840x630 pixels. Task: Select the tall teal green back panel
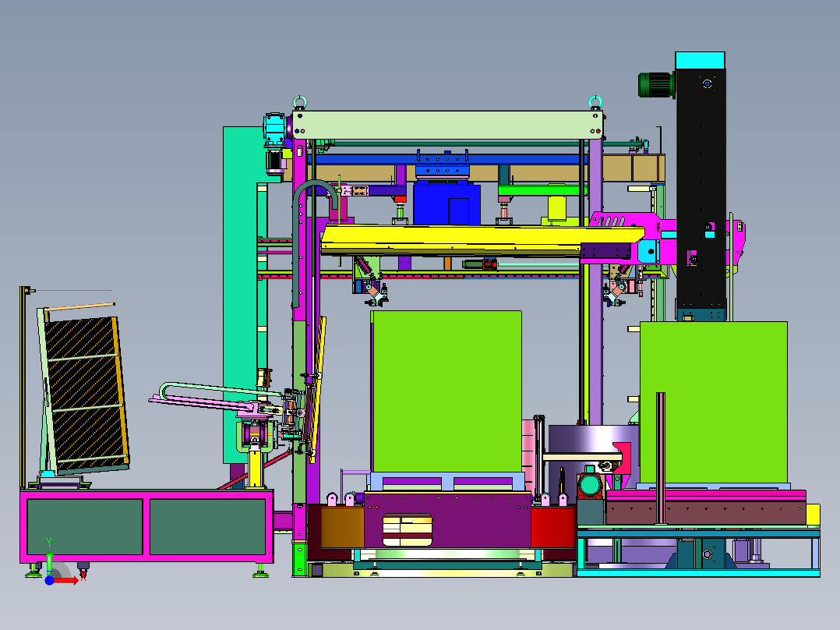[239, 295]
